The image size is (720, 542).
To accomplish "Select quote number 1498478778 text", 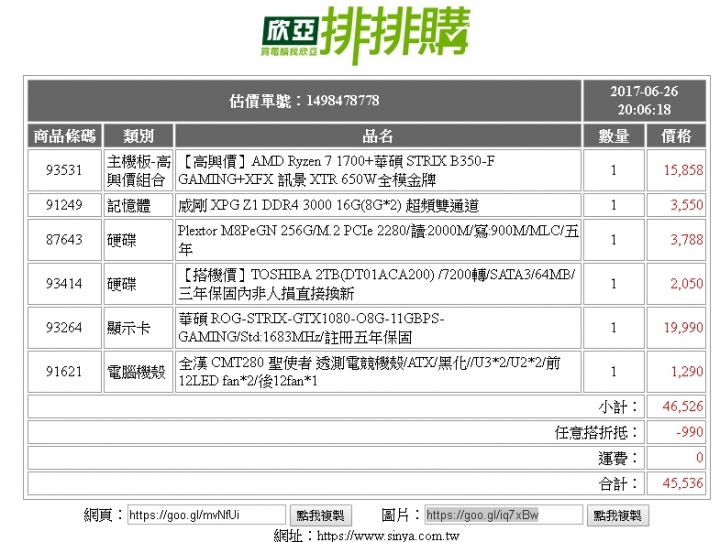I will click(342, 101).
